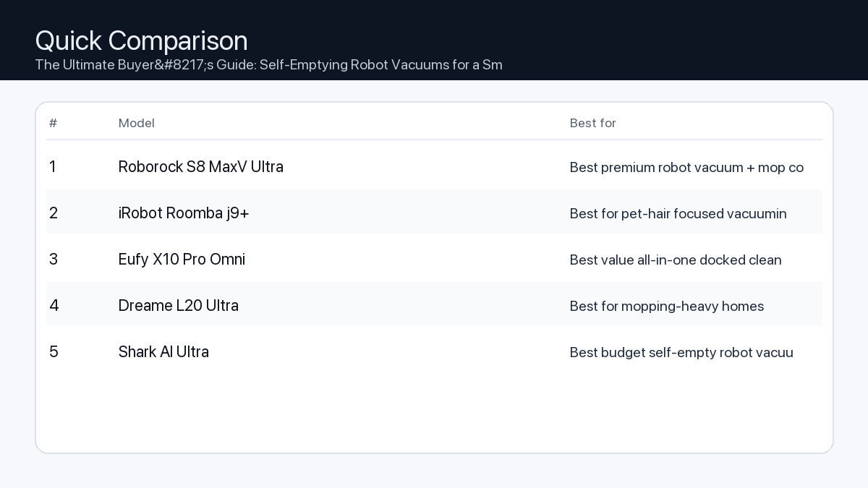Click rank number 4 cell
Screen dimensions: 868x488
coord(54,306)
